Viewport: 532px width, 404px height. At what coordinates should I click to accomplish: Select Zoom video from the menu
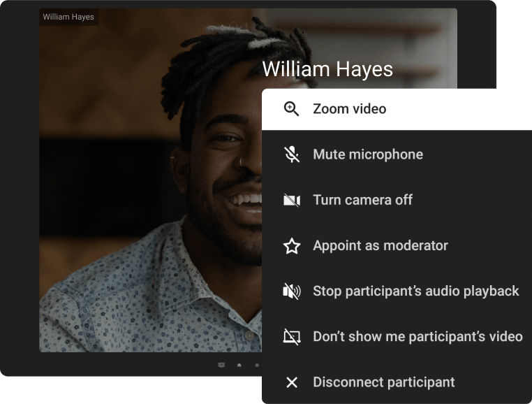pos(349,109)
